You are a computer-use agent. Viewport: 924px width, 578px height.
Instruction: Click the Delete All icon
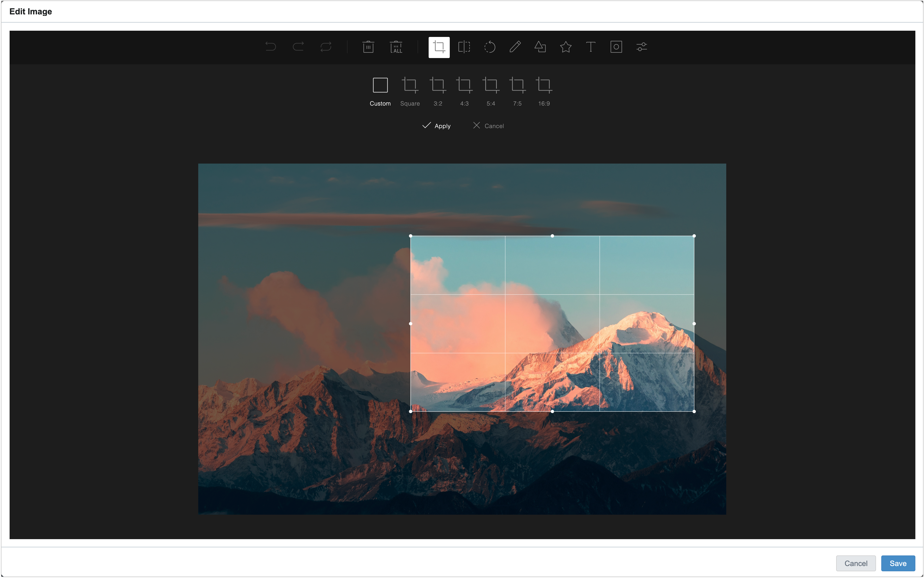coord(396,47)
